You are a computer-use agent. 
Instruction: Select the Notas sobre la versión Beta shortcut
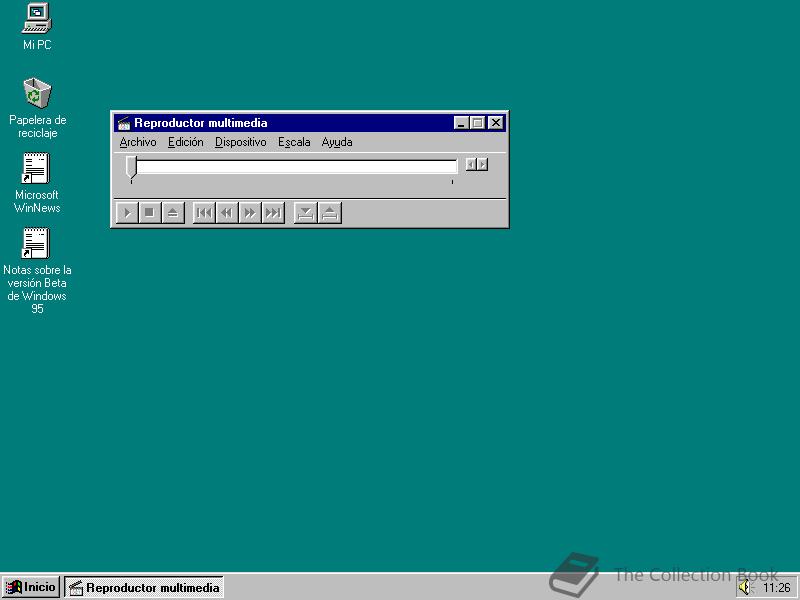pyautogui.click(x=37, y=270)
